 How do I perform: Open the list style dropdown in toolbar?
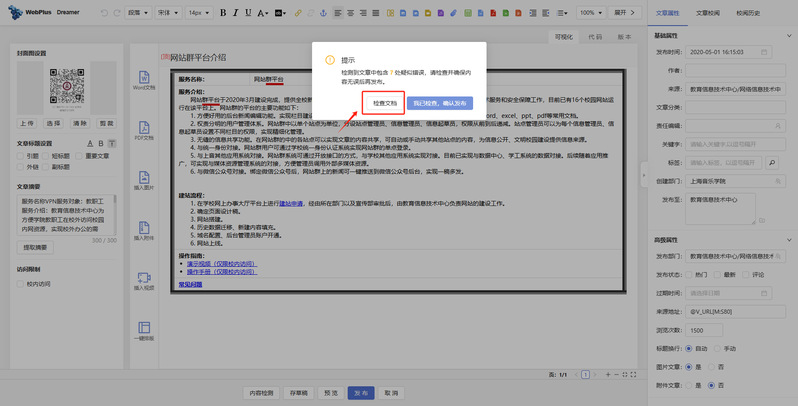tap(562, 13)
